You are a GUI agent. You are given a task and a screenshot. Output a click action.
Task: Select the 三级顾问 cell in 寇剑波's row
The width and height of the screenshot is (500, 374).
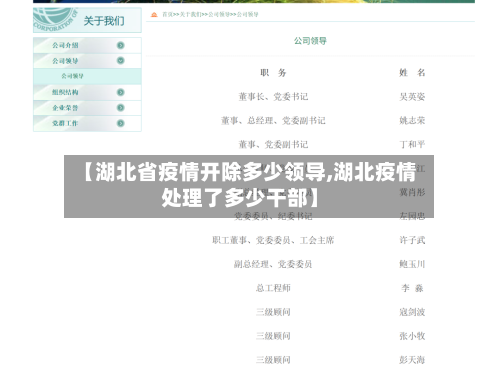coord(273,312)
